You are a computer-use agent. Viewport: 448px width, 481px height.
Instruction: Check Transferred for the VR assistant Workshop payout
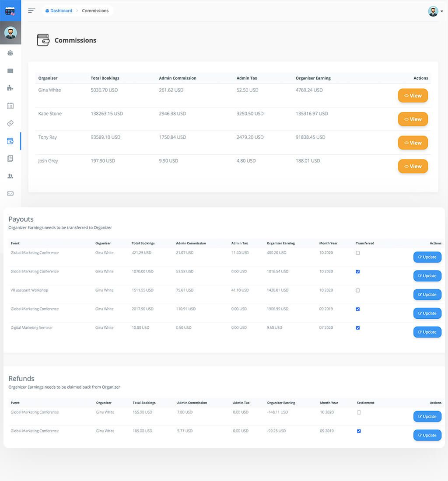pyautogui.click(x=357, y=290)
